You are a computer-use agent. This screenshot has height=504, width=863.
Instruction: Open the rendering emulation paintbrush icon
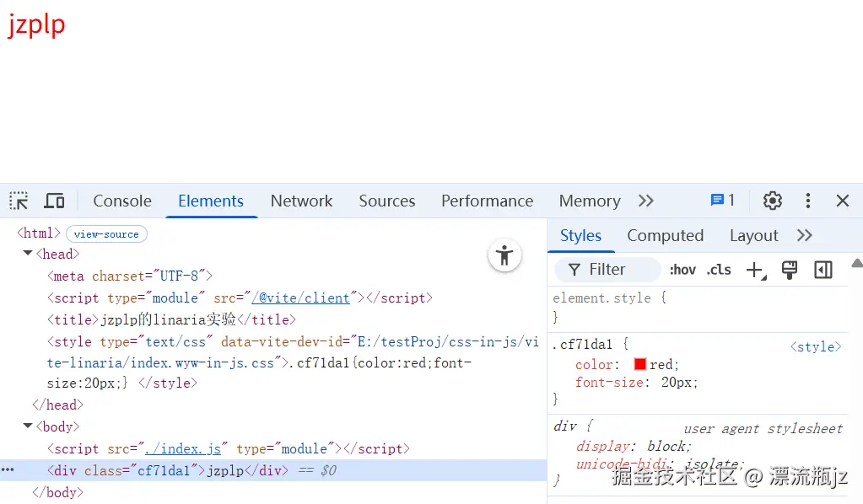click(x=789, y=270)
